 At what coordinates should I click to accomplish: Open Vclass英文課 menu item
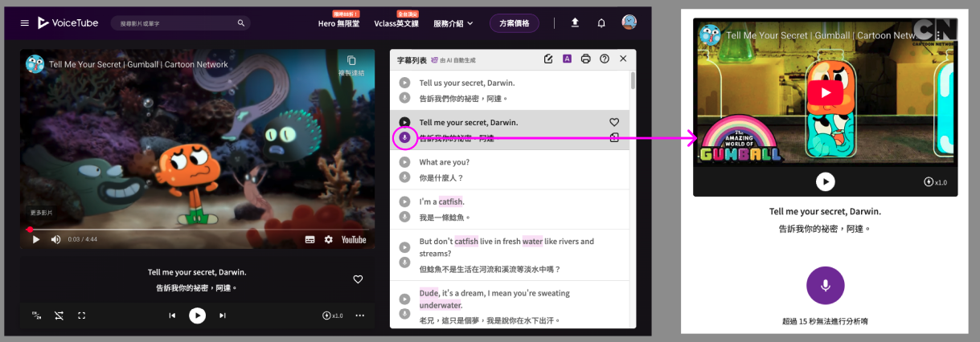[x=396, y=23]
